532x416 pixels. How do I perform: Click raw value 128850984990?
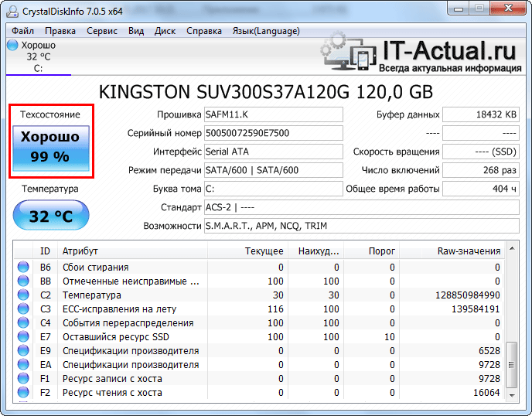[x=468, y=295]
